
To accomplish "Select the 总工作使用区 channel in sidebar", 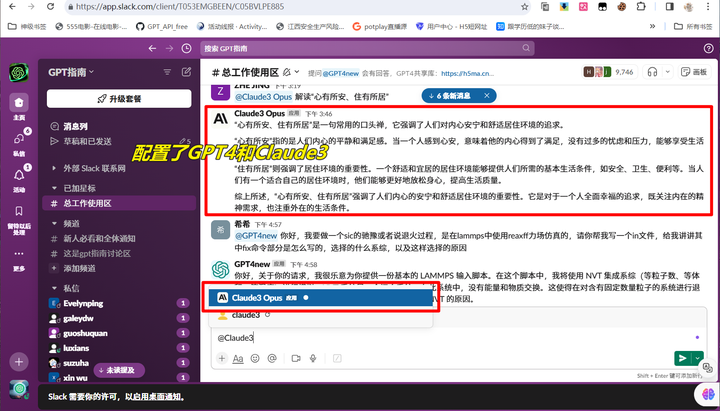I will [x=119, y=203].
